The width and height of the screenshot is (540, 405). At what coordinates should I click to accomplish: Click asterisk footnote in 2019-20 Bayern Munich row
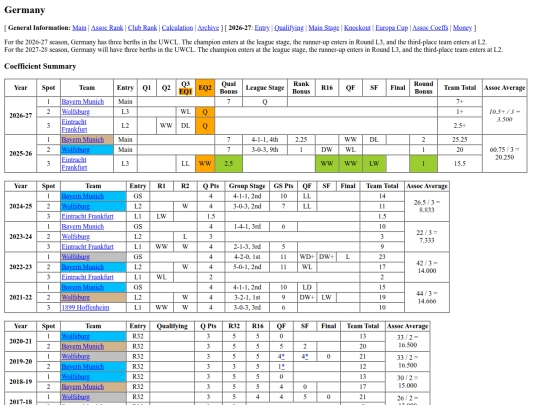click(283, 366)
